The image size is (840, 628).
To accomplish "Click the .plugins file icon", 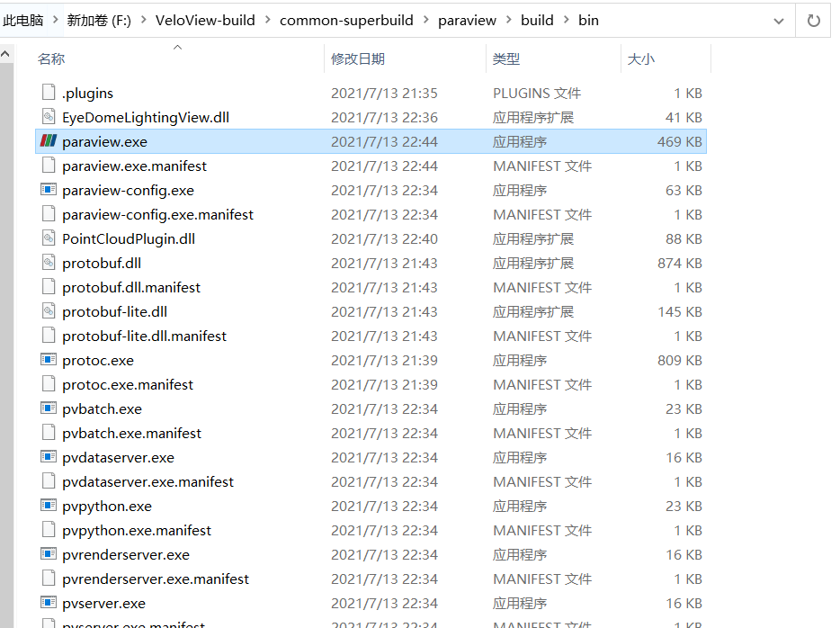I will coord(49,92).
